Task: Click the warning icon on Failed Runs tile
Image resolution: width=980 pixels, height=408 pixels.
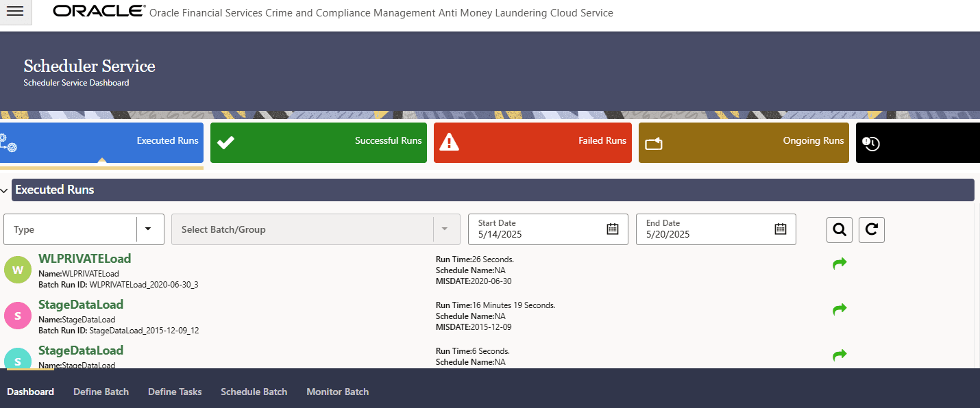Action: click(x=450, y=141)
